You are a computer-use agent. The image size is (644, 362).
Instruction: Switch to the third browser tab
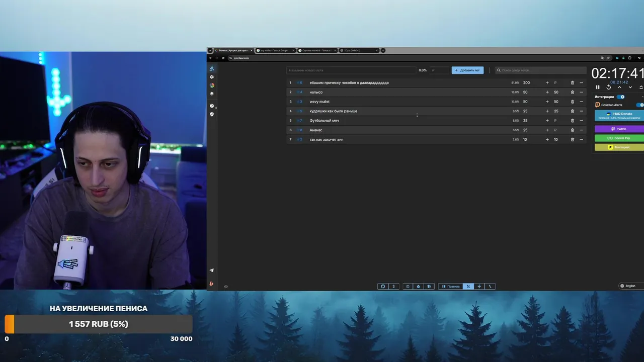tap(317, 50)
